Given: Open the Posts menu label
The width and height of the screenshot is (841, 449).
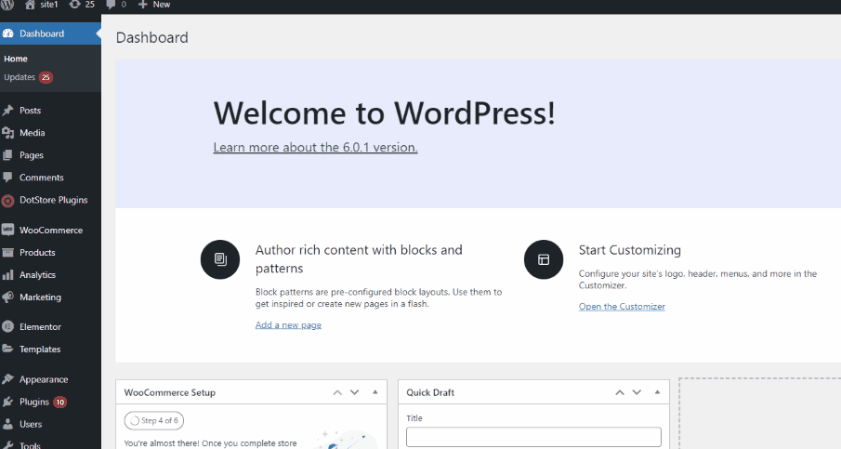Looking at the screenshot, I should pos(30,111).
